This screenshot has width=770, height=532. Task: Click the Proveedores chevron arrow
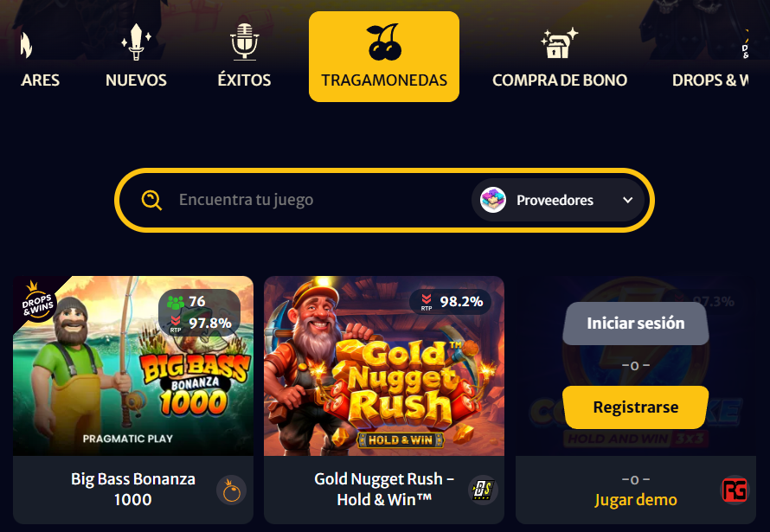(x=627, y=200)
